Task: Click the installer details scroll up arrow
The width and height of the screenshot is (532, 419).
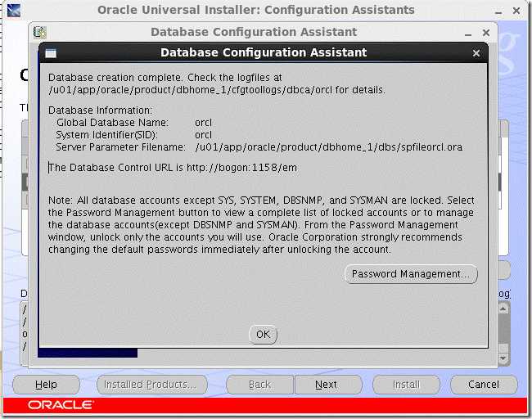Action: pos(503,309)
